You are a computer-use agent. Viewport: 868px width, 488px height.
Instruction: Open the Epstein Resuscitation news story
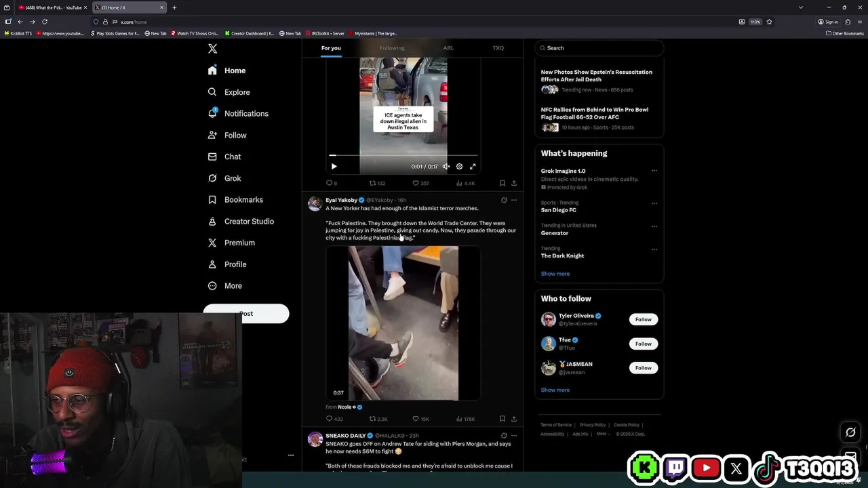597,80
